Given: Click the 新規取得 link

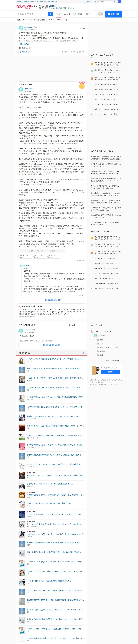Looking at the screenshot, I should tap(53, 6).
